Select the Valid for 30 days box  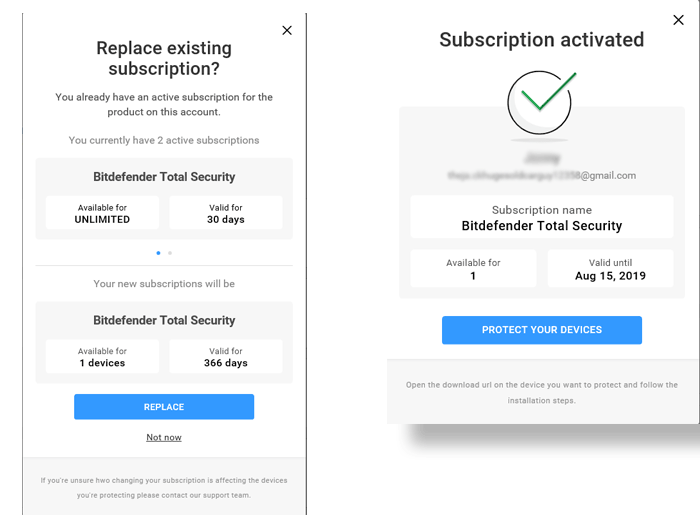pos(225,213)
